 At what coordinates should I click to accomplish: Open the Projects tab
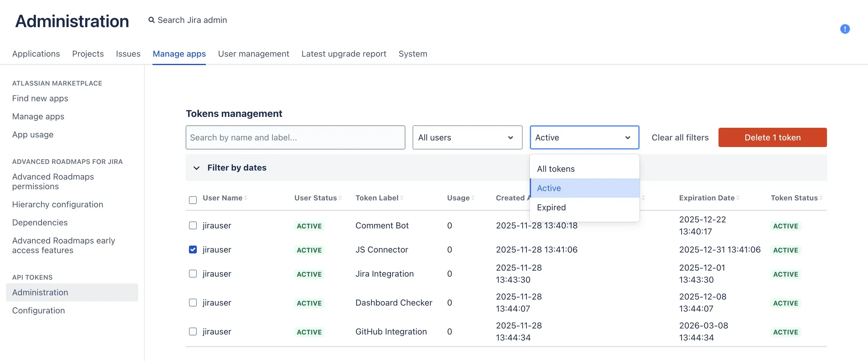88,54
